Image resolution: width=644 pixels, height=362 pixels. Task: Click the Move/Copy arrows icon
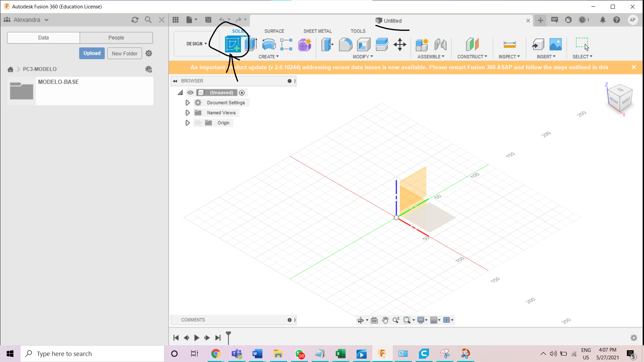pos(400,44)
